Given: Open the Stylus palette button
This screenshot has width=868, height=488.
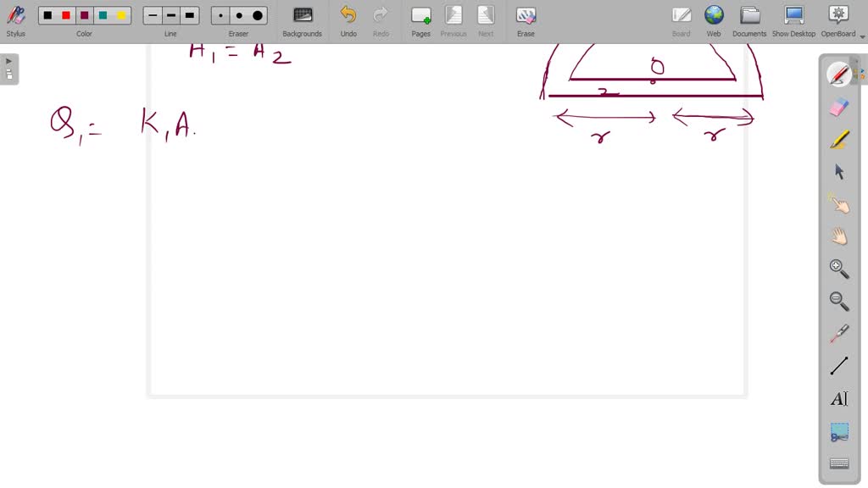Looking at the screenshot, I should 15,21.
